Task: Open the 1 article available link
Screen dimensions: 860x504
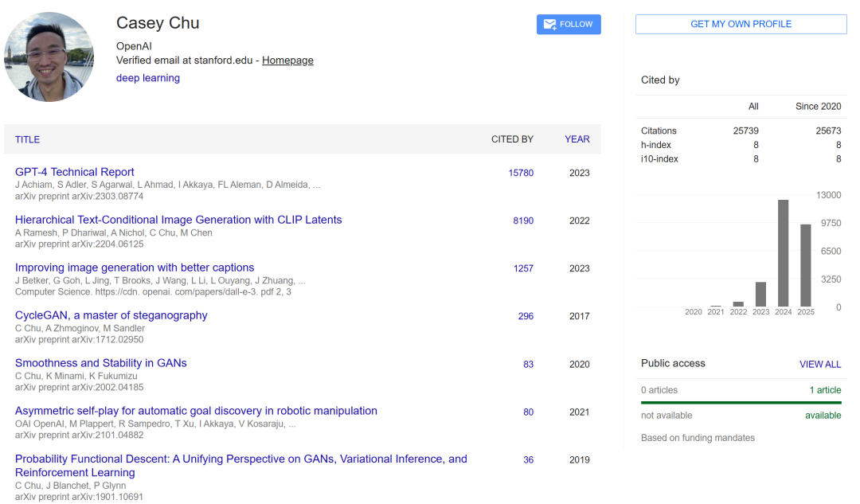Action: pos(825,390)
